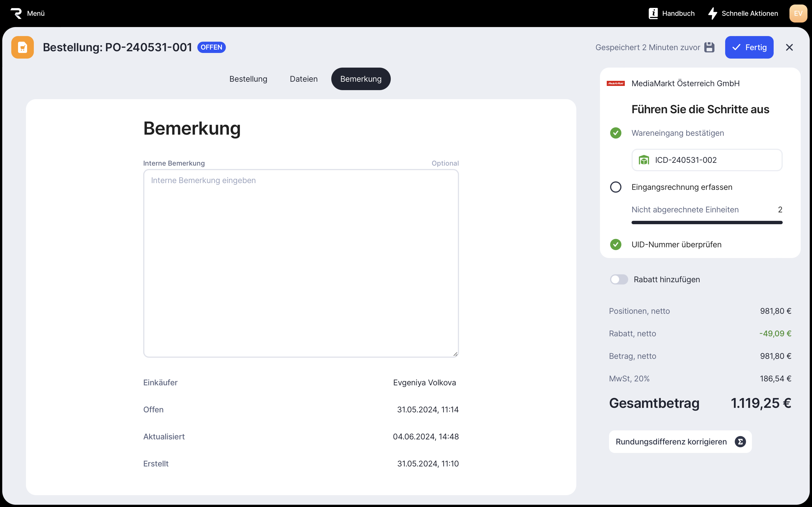Click the Fertig button
The height and width of the screenshot is (507, 812).
pyautogui.click(x=749, y=47)
